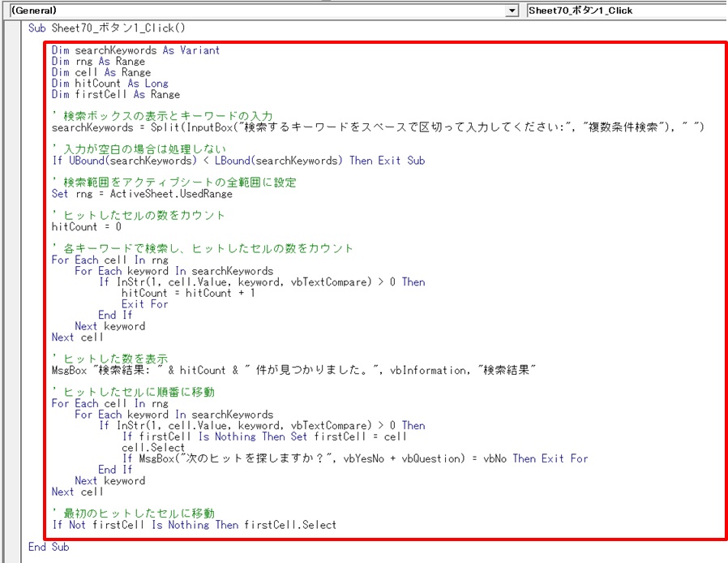Viewport: 728px width, 563px height.
Task: Click the 'cell.Select' line
Action: pos(152,448)
